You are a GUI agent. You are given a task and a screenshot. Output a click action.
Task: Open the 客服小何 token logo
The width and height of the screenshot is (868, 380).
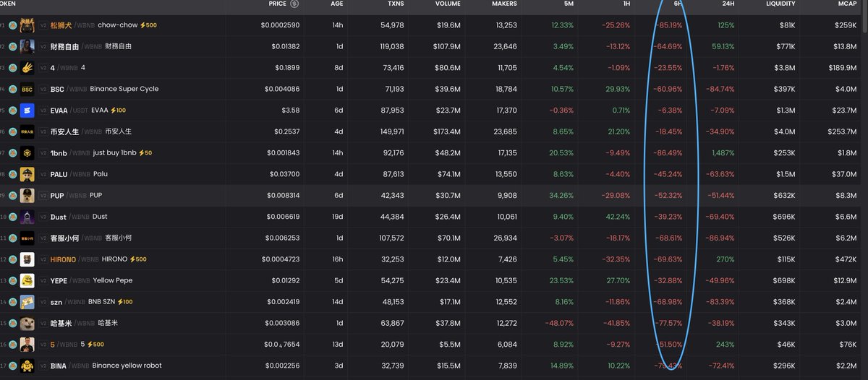pos(27,238)
